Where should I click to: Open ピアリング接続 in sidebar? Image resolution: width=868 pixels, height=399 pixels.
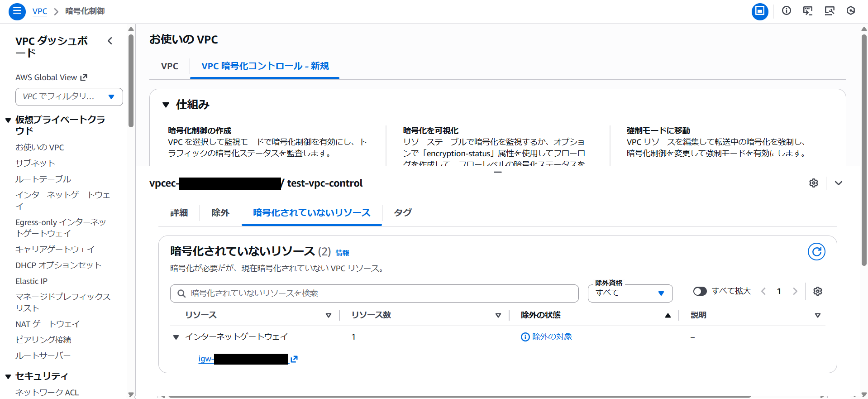click(x=43, y=340)
